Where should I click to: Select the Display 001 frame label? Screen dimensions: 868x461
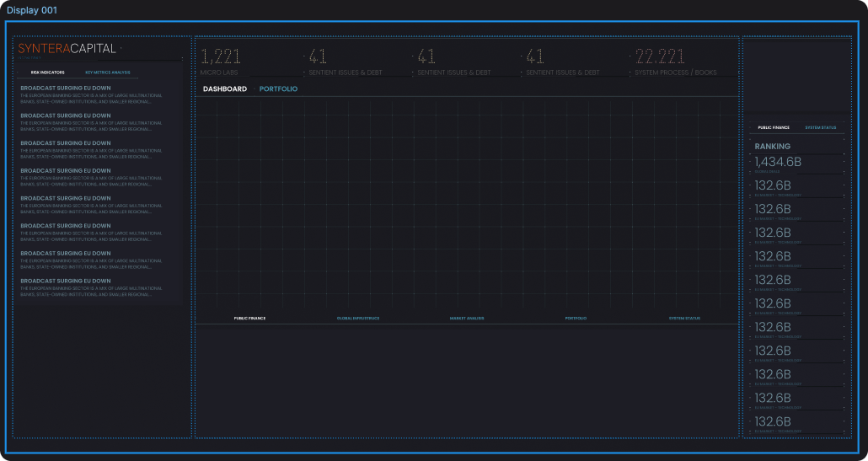pos(32,9)
